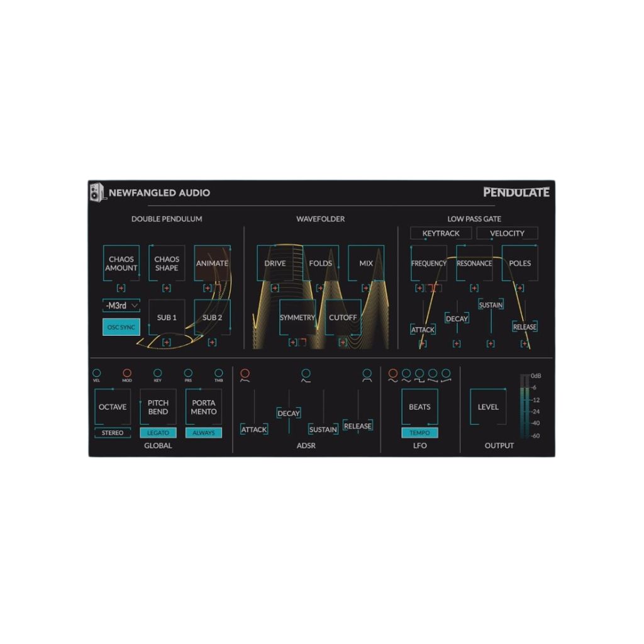Choose the third ADSR envelope shape icon
644x644 pixels.
pyautogui.click(x=367, y=375)
